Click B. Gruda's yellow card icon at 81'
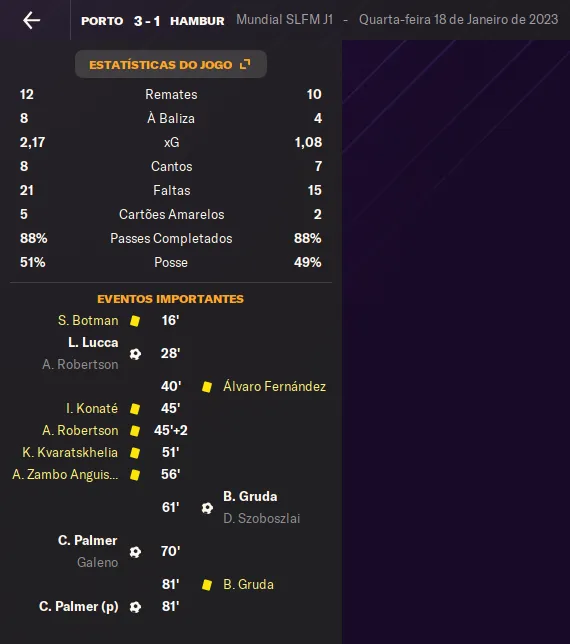The height and width of the screenshot is (644, 570). [207, 585]
